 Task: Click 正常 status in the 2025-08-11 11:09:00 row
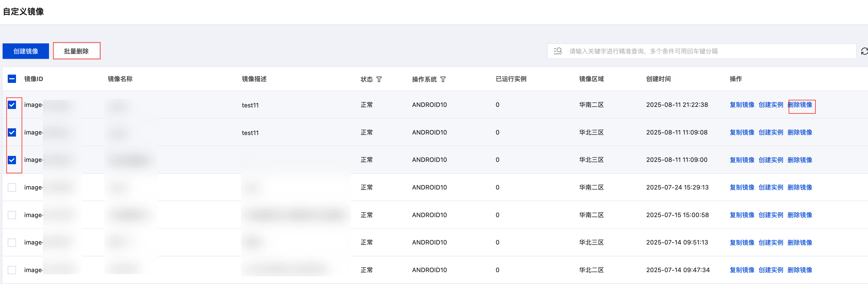[x=367, y=160]
